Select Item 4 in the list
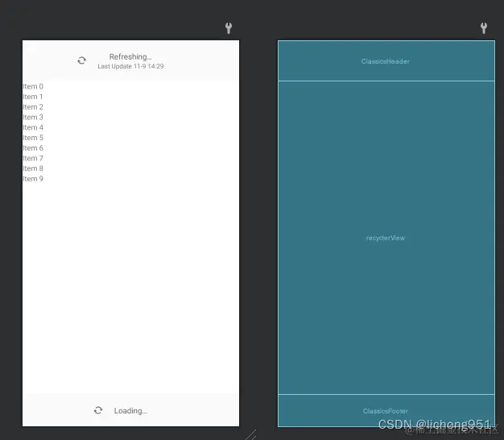Viewport: 504px width, 440px height. coord(33,127)
